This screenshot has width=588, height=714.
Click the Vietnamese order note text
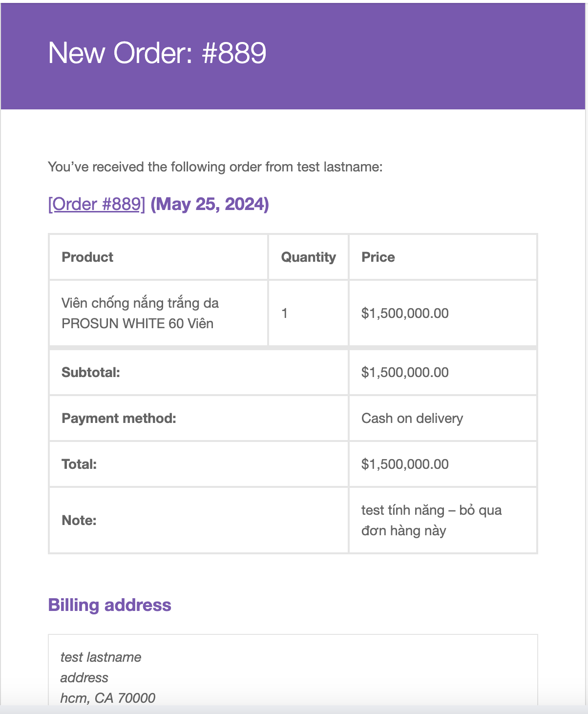pyautogui.click(x=431, y=520)
